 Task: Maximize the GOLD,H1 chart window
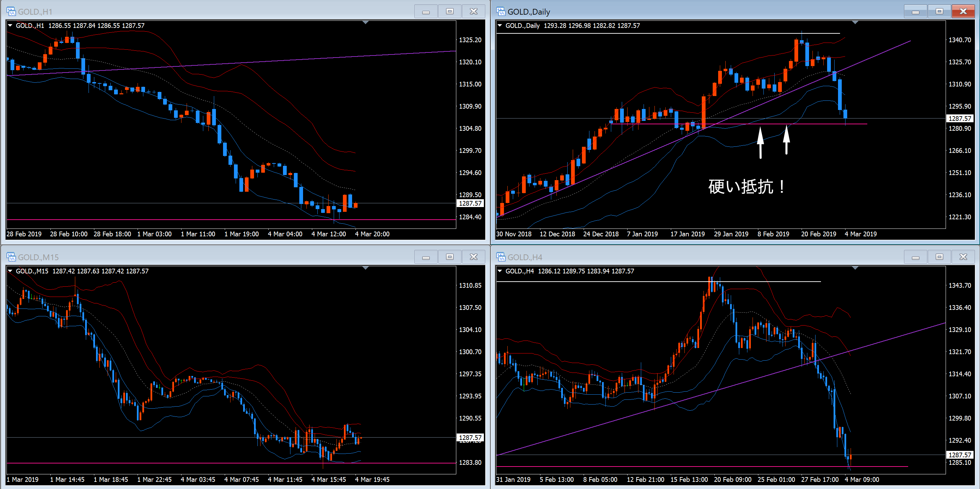point(450,12)
